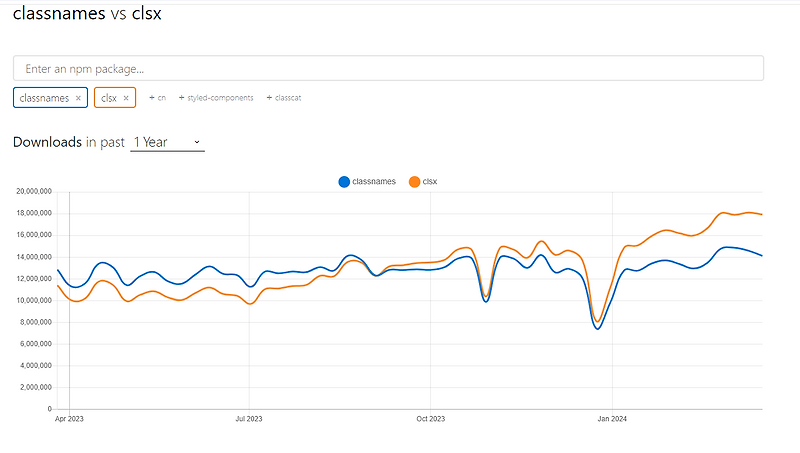Click the Apr 2023 axis label

[69, 419]
